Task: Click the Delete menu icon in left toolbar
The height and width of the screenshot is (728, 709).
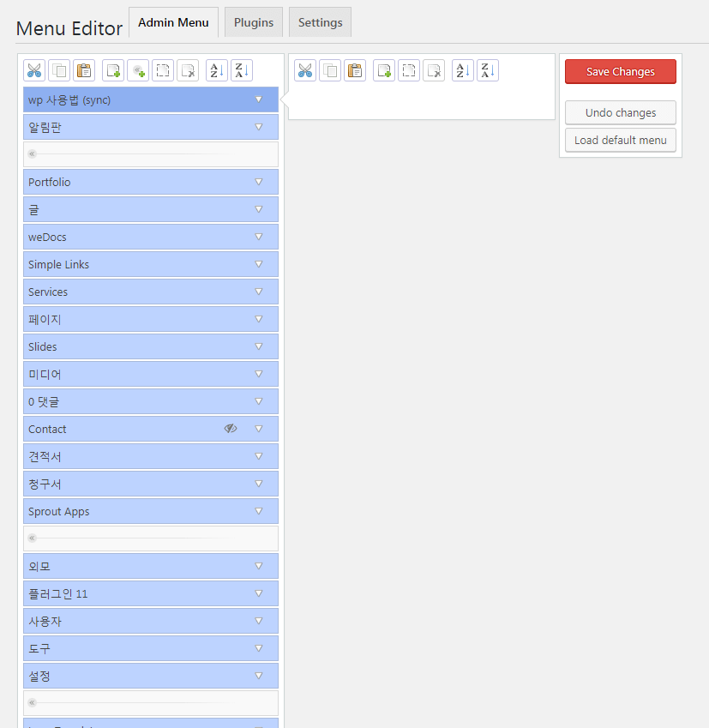Action: tap(188, 70)
